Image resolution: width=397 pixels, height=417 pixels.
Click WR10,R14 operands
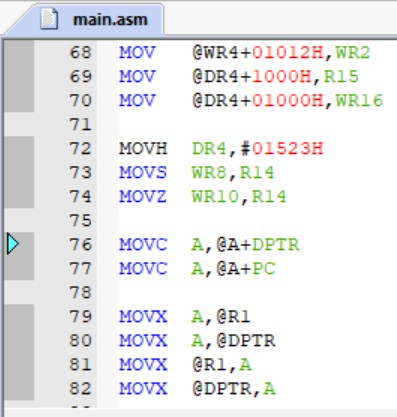(239, 197)
